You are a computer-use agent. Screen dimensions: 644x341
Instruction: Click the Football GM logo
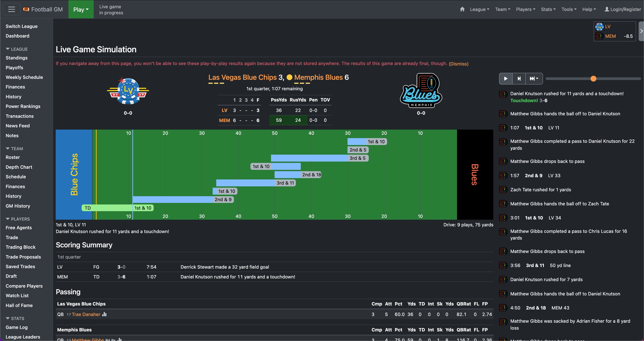(x=43, y=9)
